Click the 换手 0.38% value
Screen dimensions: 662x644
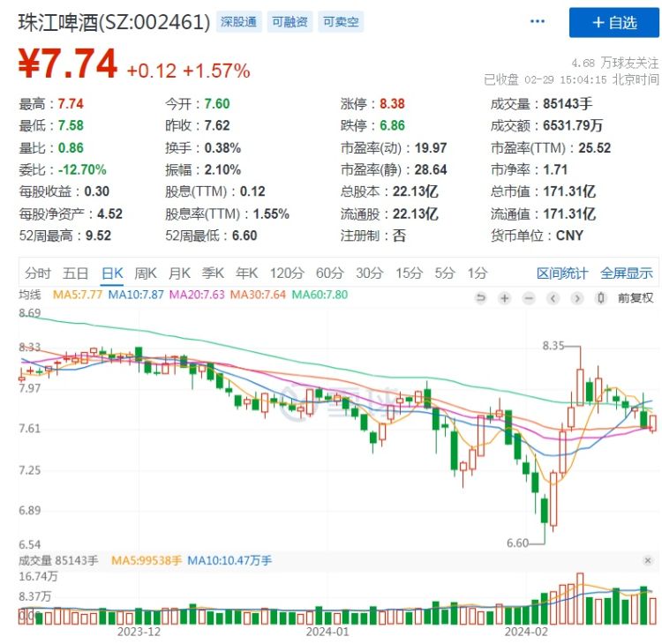click(222, 148)
